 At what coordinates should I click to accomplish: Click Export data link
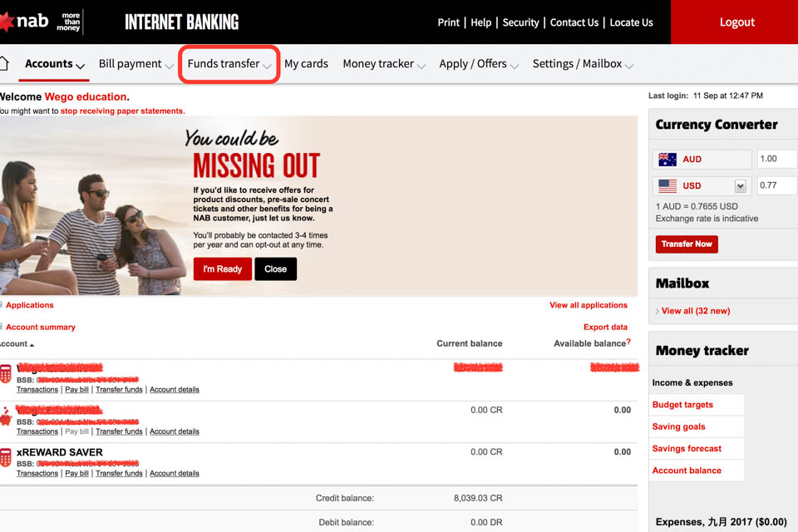[605, 327]
